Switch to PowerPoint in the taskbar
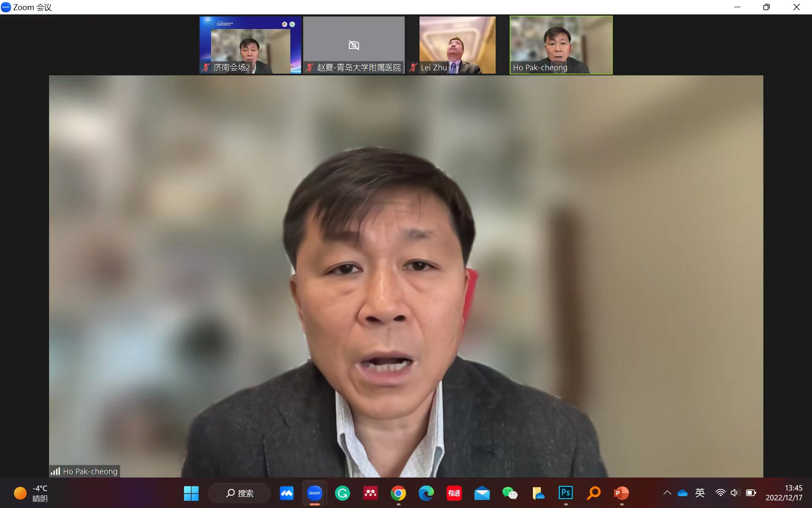The image size is (812, 508). (x=622, y=493)
